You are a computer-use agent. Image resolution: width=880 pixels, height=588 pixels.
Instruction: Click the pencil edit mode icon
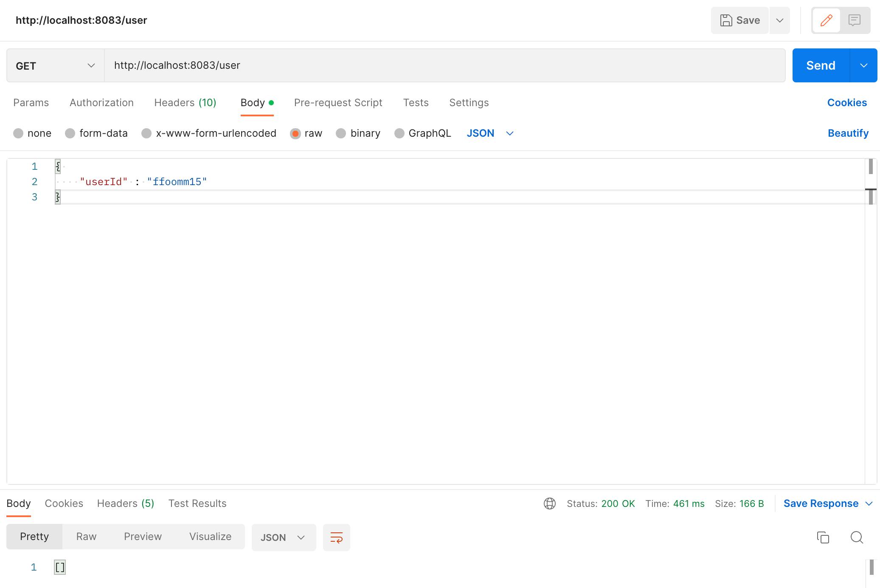pyautogui.click(x=826, y=20)
